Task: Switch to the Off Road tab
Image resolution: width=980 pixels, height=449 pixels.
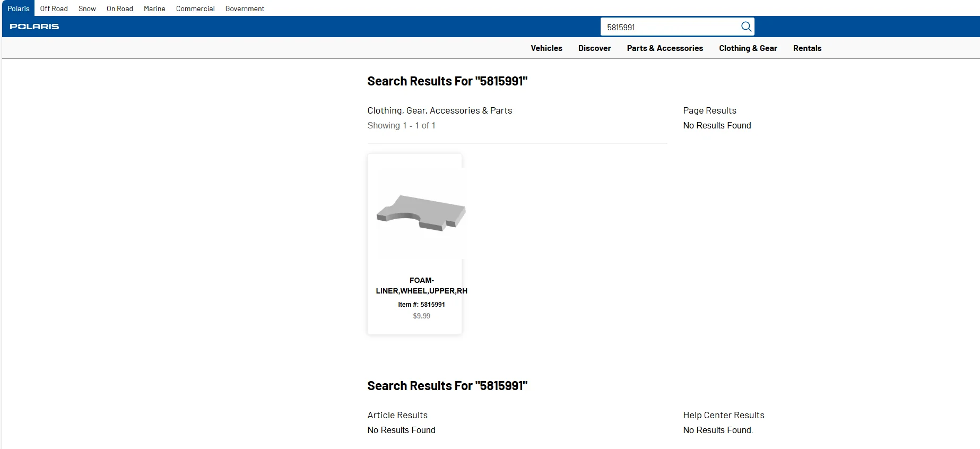Action: [54, 8]
